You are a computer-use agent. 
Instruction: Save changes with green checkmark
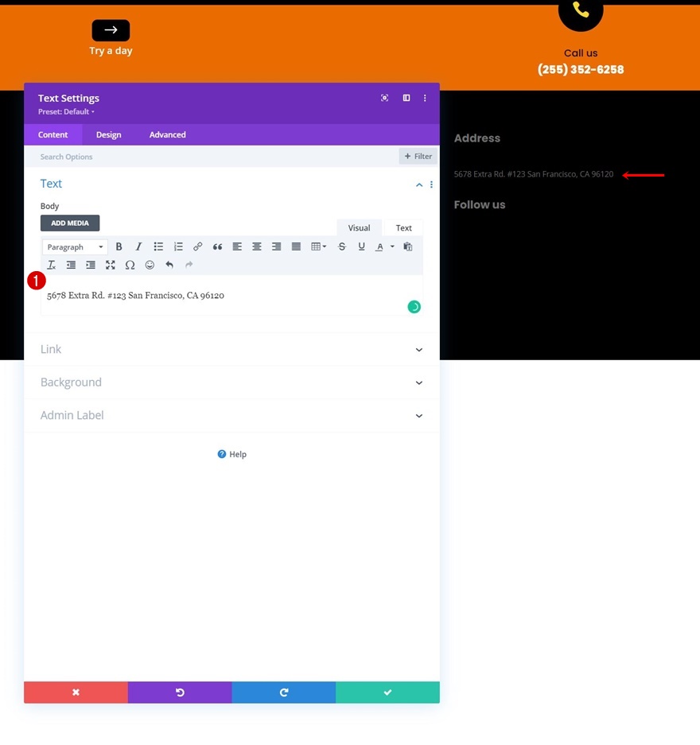(387, 693)
